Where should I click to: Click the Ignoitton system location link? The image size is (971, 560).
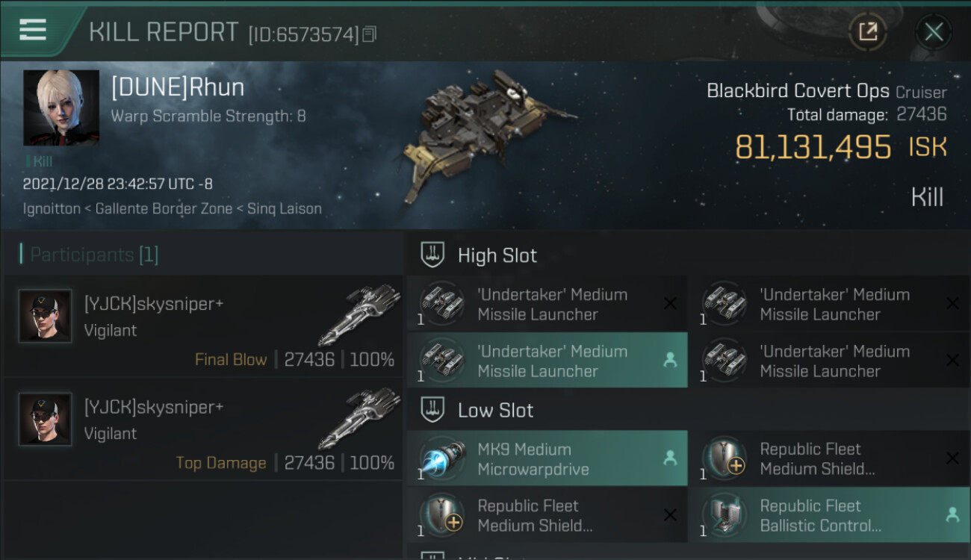51,209
